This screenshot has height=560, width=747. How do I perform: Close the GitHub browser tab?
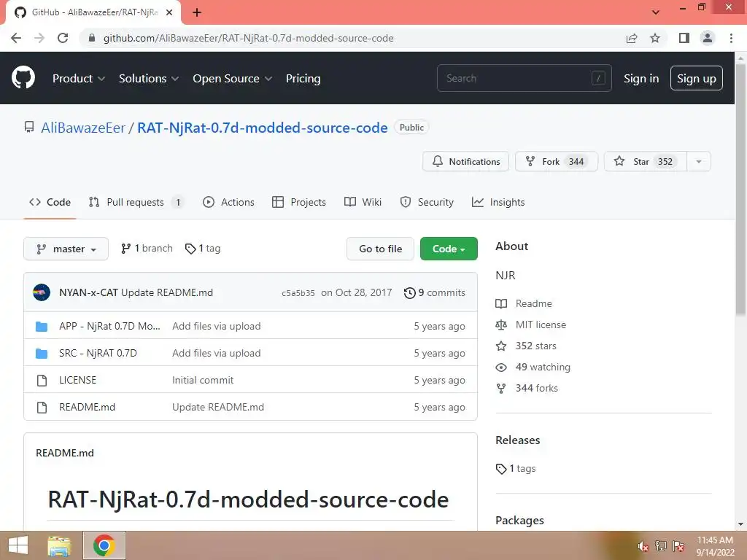click(x=169, y=12)
